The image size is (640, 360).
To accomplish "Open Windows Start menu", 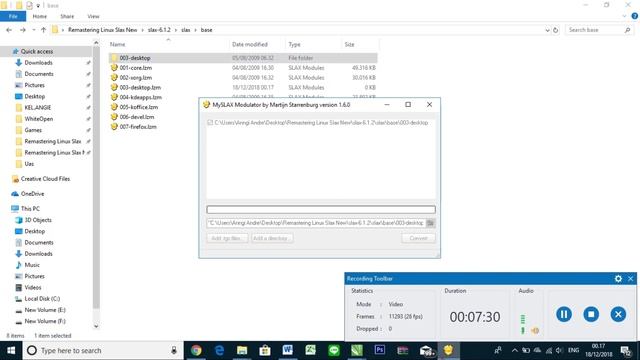I will 11,350.
